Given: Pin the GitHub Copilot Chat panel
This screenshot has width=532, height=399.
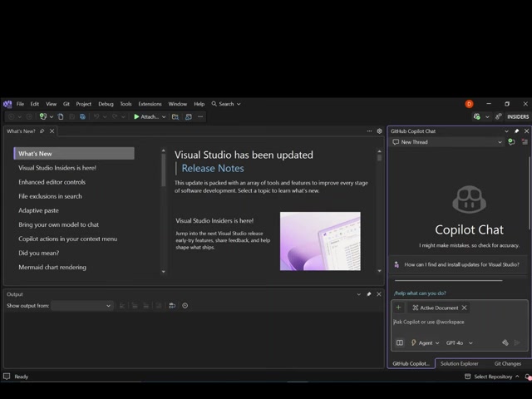Looking at the screenshot, I should 517,131.
